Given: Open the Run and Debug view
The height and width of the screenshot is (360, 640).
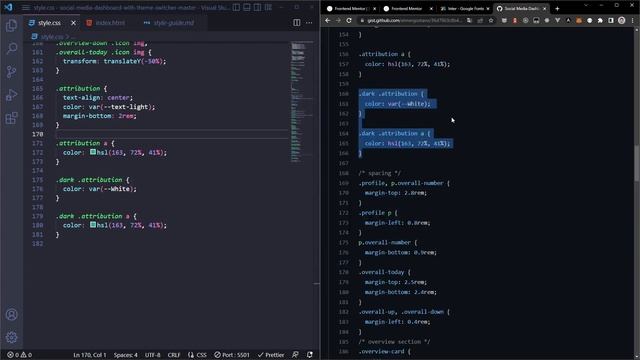Looking at the screenshot, I should (x=11, y=95).
